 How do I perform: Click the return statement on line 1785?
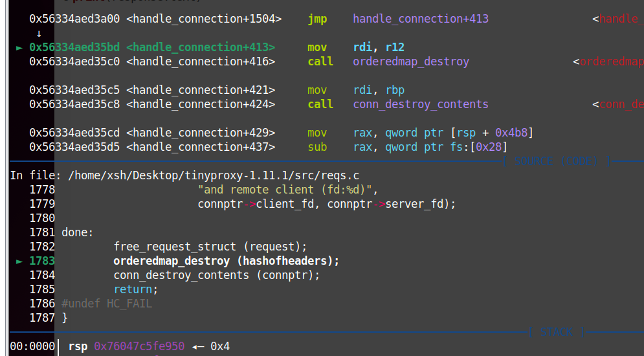136,289
